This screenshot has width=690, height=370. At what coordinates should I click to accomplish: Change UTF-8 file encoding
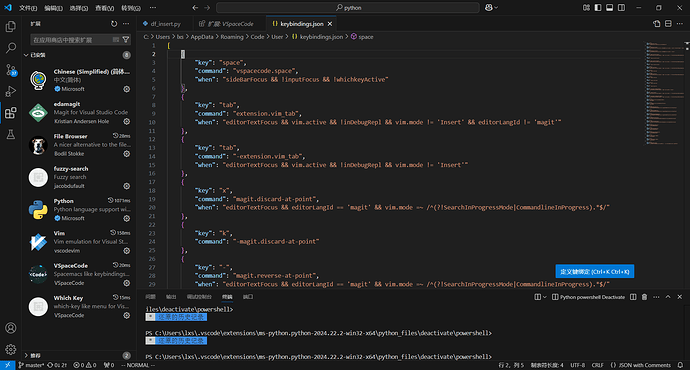(578, 365)
